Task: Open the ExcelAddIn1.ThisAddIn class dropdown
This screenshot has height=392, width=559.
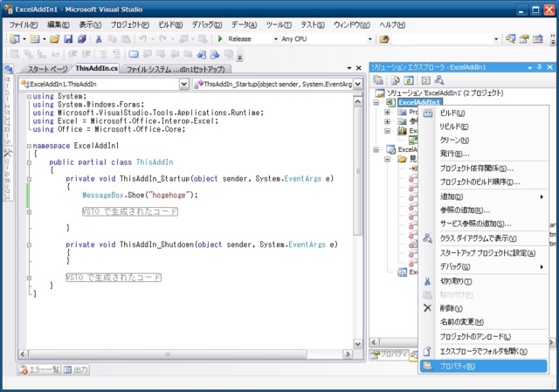Action: click(184, 84)
